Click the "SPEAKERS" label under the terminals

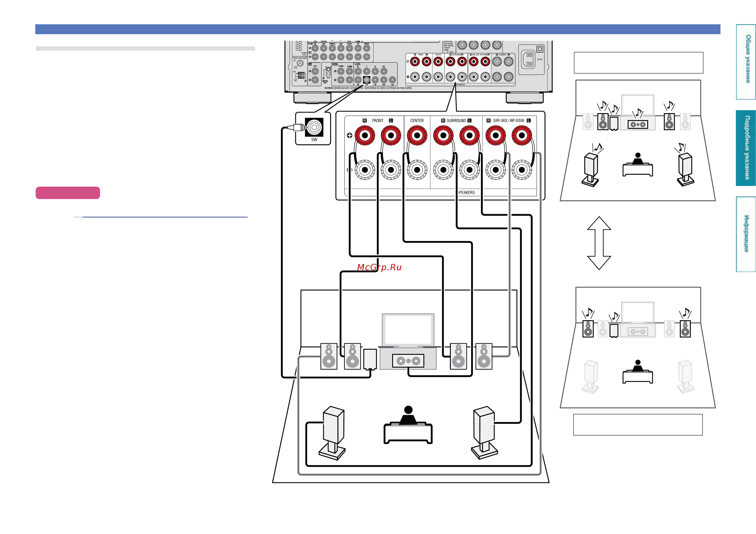466,192
